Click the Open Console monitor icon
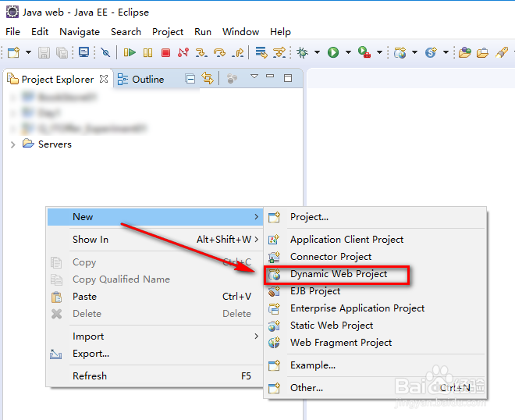The height and width of the screenshot is (420, 515). tap(84, 52)
